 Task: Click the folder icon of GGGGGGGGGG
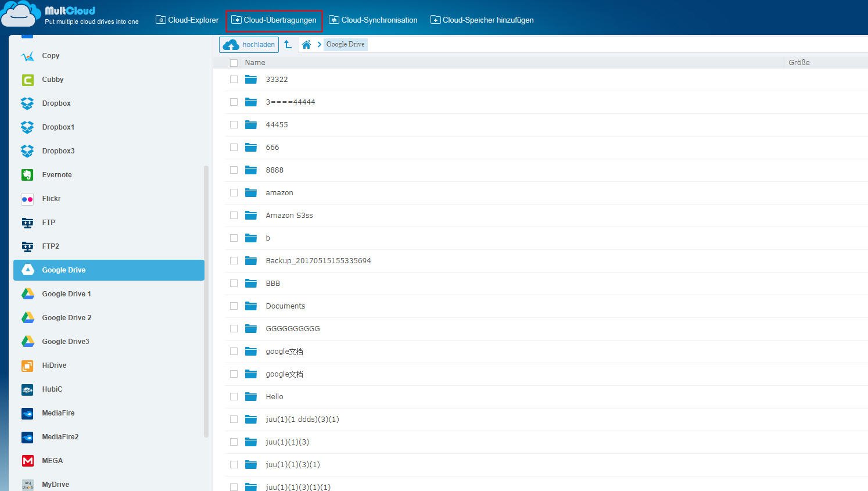click(x=251, y=328)
